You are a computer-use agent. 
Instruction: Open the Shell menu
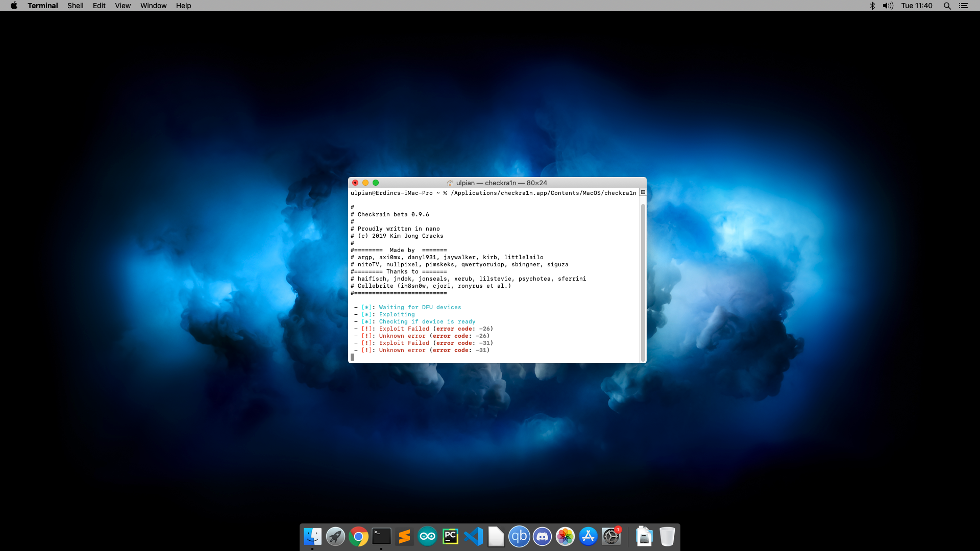click(x=76, y=6)
